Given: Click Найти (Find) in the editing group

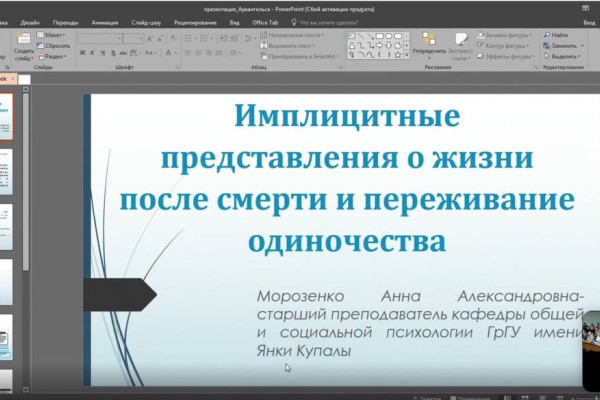Looking at the screenshot, I should point(558,34).
